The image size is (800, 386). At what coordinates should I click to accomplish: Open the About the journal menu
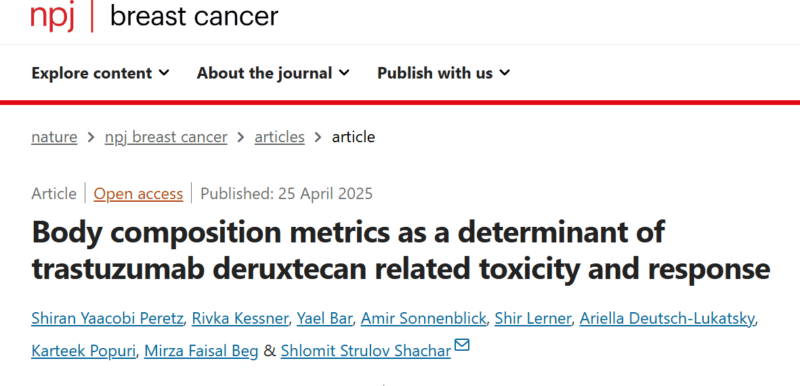click(273, 73)
